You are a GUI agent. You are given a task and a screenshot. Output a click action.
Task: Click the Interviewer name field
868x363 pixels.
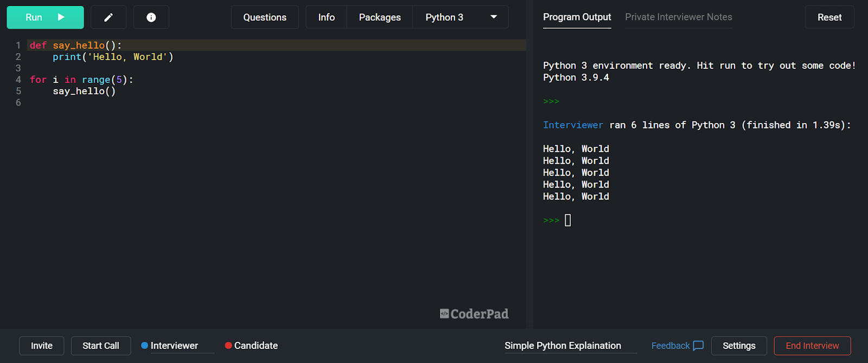pyautogui.click(x=182, y=346)
